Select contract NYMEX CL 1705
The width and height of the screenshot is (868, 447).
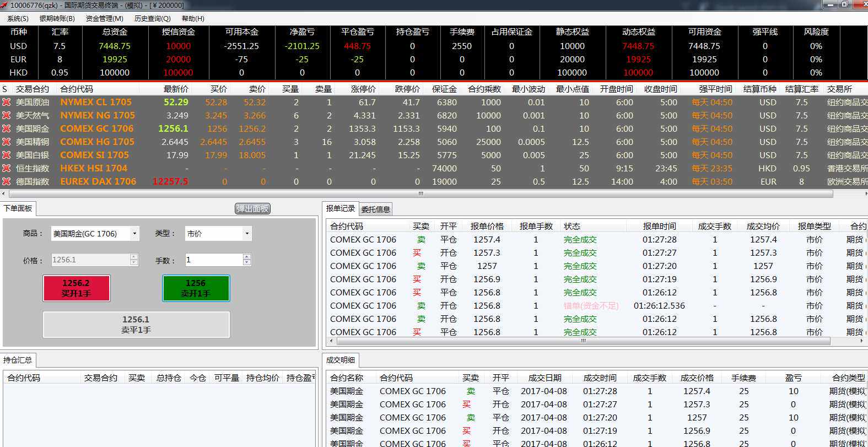[96, 102]
